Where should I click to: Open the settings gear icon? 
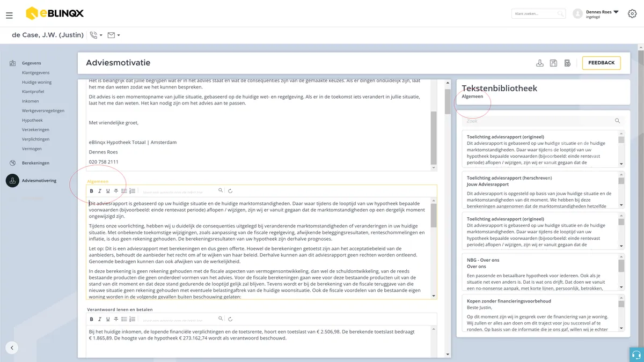[x=632, y=13]
